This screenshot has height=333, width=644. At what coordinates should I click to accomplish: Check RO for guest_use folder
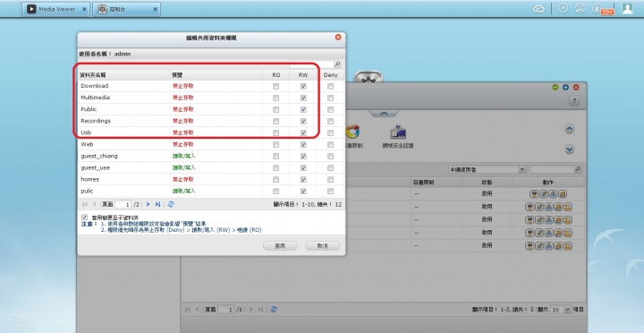275,167
